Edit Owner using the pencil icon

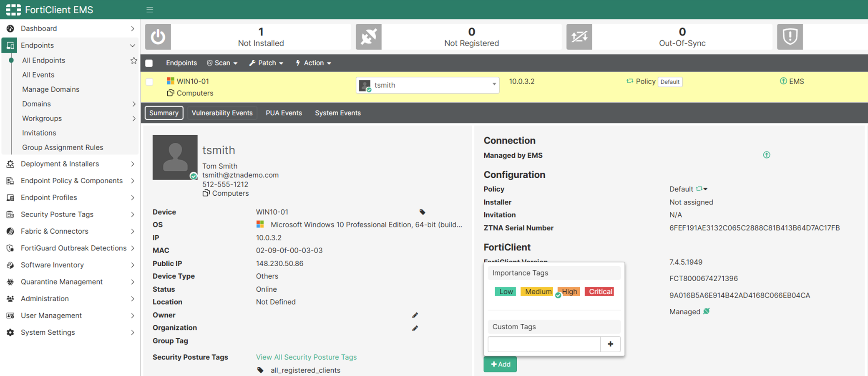pos(415,315)
